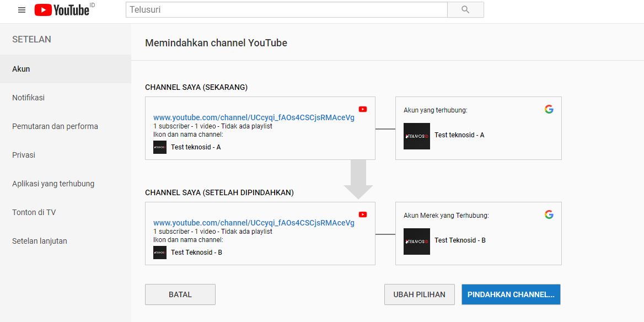
Task: Click Test teknosid - A in linked account card
Action: click(x=460, y=135)
